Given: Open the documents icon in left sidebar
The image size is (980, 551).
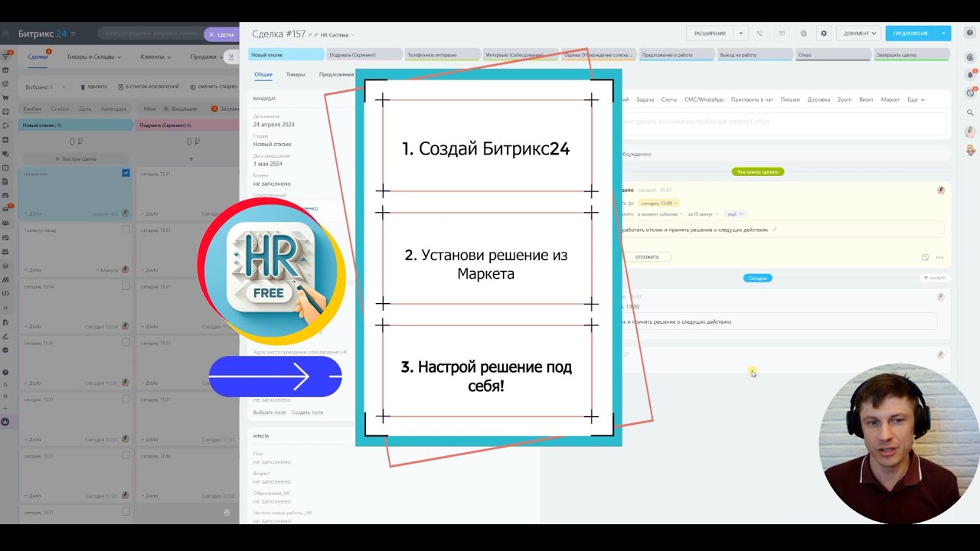Looking at the screenshot, I should coord(5,181).
